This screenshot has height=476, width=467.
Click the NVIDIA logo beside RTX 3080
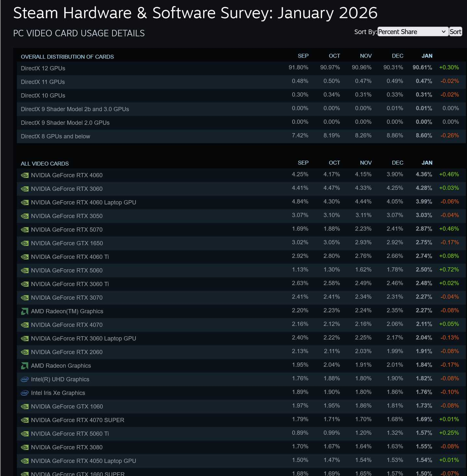pos(25,447)
